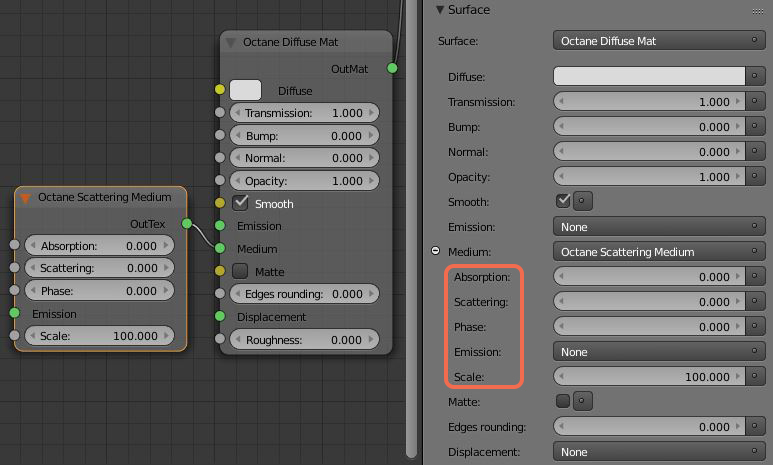Click the OutTex output socket on Scattering Medium node

pos(185,223)
